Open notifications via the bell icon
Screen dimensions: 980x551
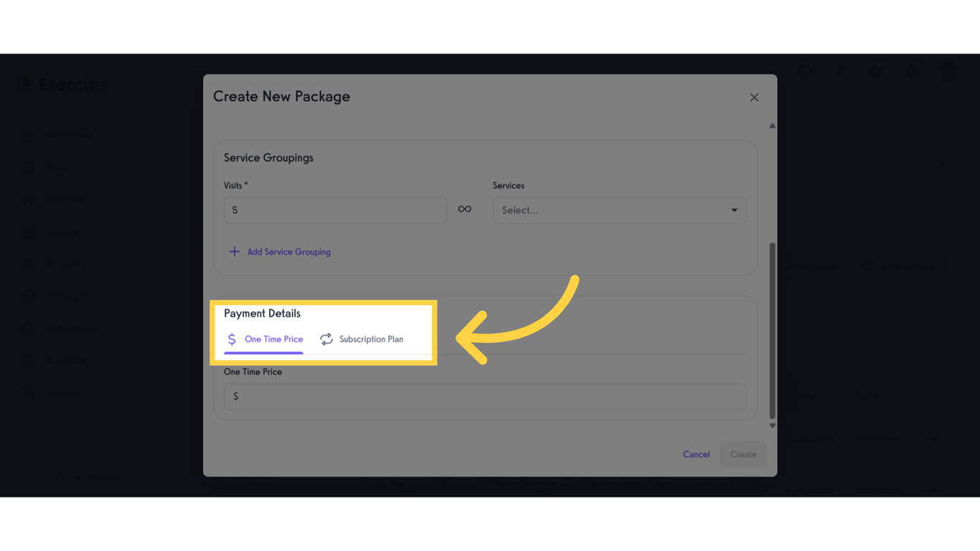(x=912, y=72)
